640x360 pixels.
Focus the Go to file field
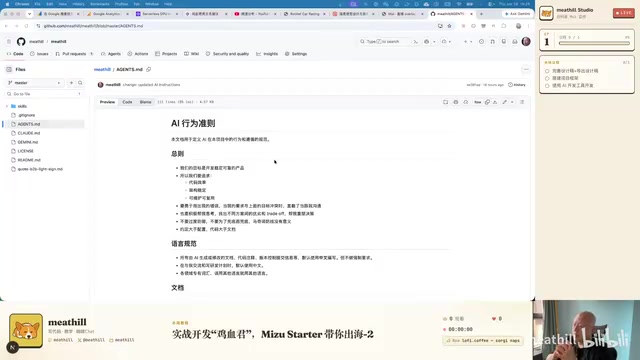coord(44,94)
